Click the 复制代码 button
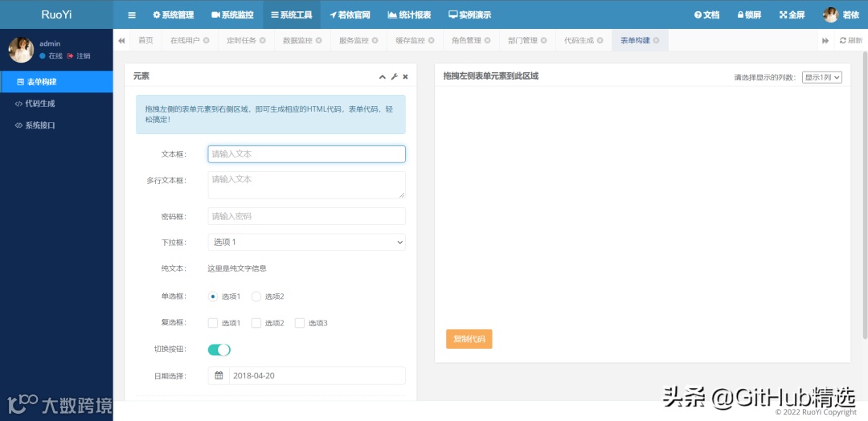 469,339
